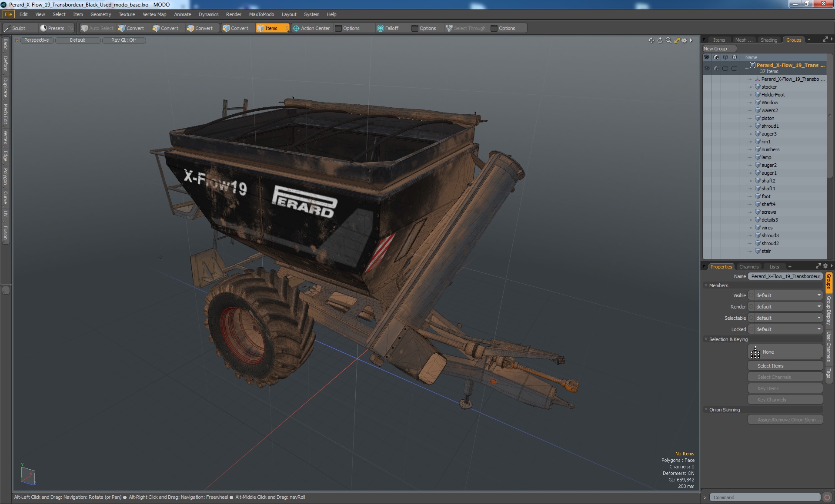Toggle visibility eye of Perard_X-Flow_19 group
Image resolution: width=835 pixels, height=504 pixels.
(707, 68)
